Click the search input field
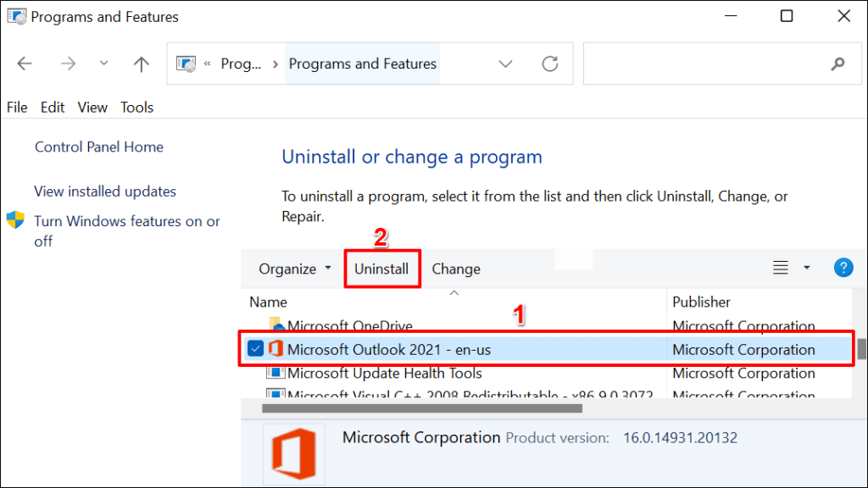The width and height of the screenshot is (868, 488). pyautogui.click(x=704, y=64)
